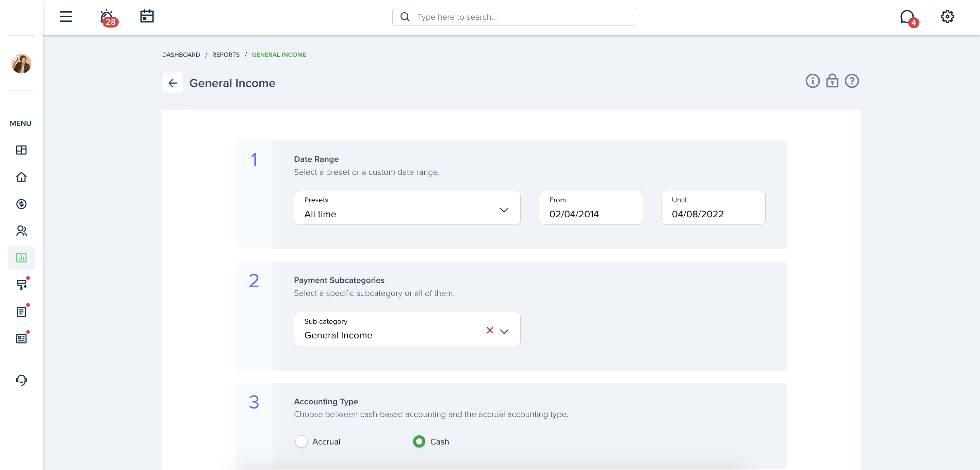Viewport: 980px width, 470px height.
Task: Select the Cash radio button
Action: (x=419, y=441)
